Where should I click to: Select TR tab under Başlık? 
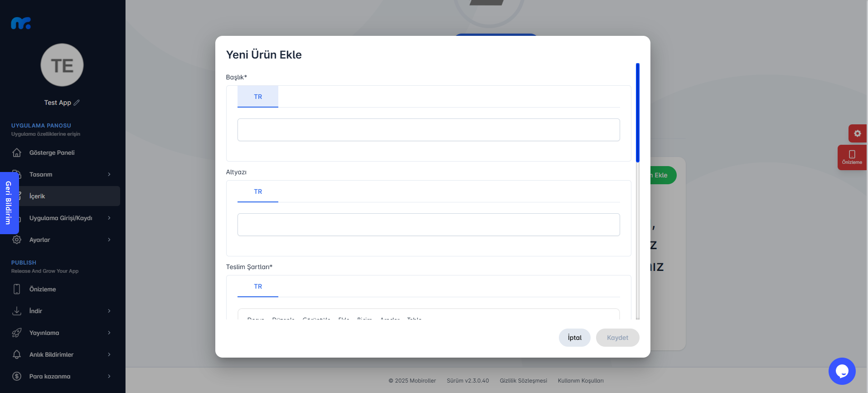click(x=258, y=97)
